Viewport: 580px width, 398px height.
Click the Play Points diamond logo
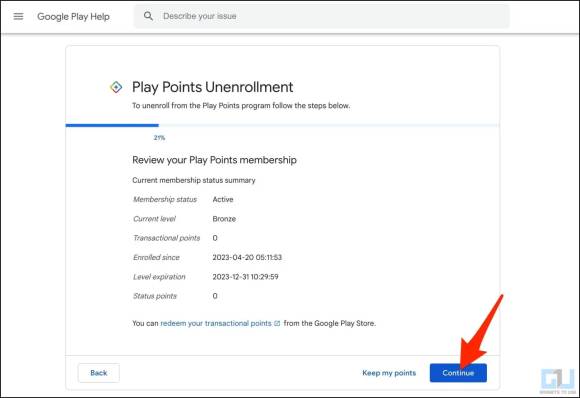pos(116,87)
